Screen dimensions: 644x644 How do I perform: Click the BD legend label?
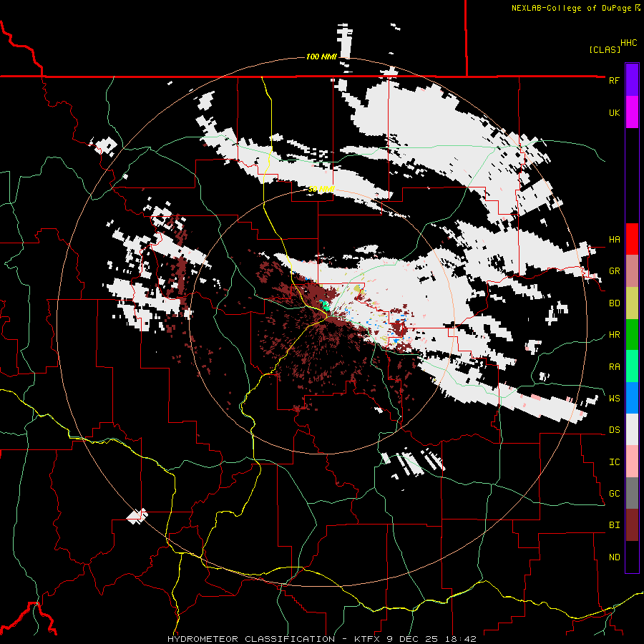pyautogui.click(x=614, y=303)
